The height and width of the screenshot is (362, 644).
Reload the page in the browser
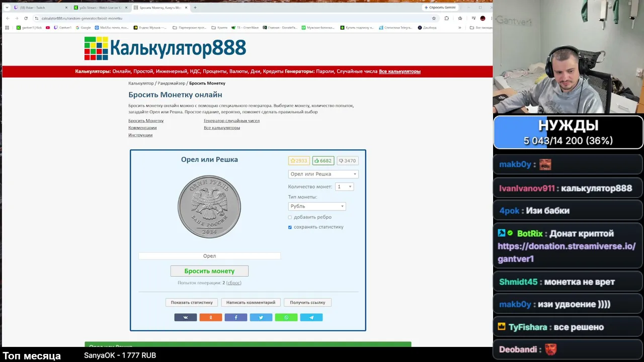[x=26, y=18]
